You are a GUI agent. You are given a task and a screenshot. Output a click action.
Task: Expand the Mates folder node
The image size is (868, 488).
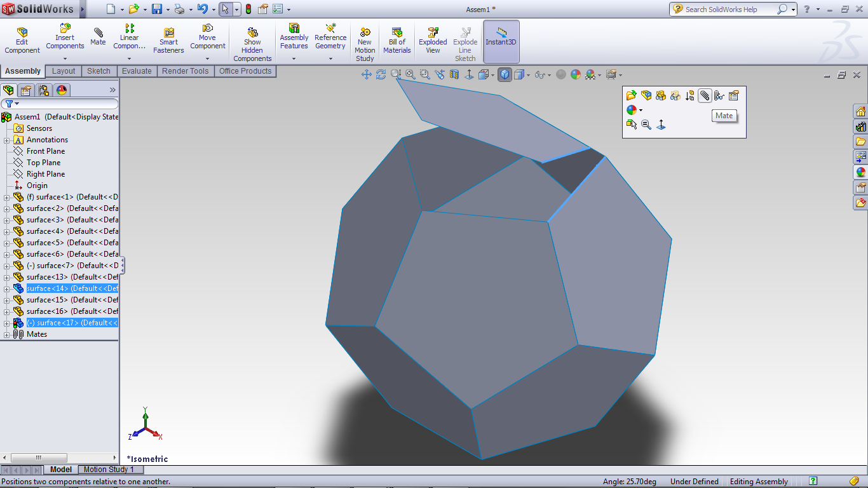pos(7,334)
